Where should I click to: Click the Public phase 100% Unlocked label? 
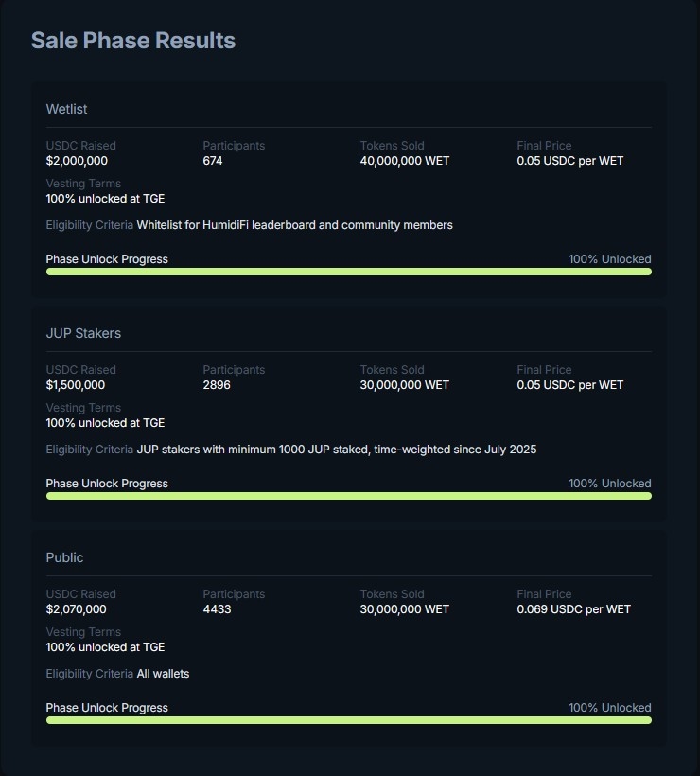[609, 708]
